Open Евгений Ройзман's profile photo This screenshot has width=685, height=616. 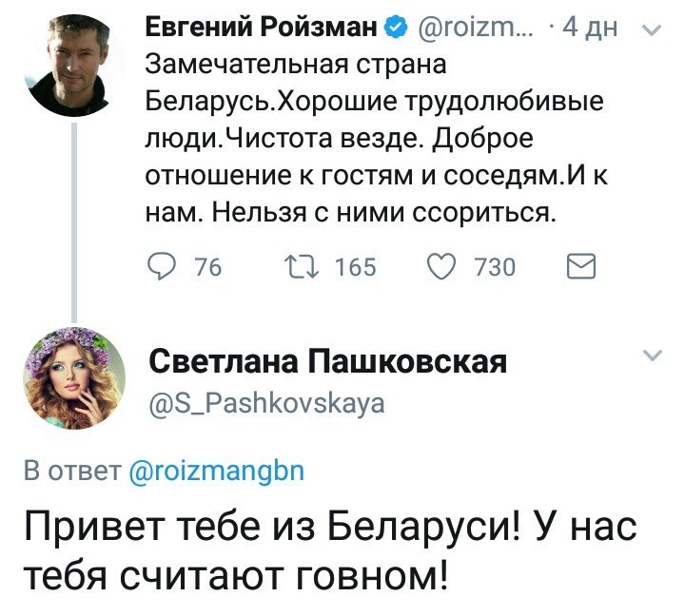74,64
